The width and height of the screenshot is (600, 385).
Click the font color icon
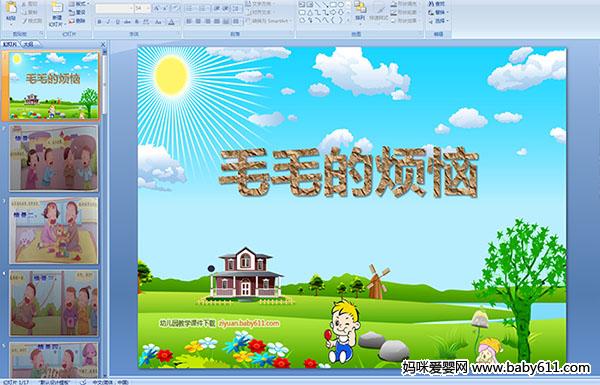pos(171,22)
